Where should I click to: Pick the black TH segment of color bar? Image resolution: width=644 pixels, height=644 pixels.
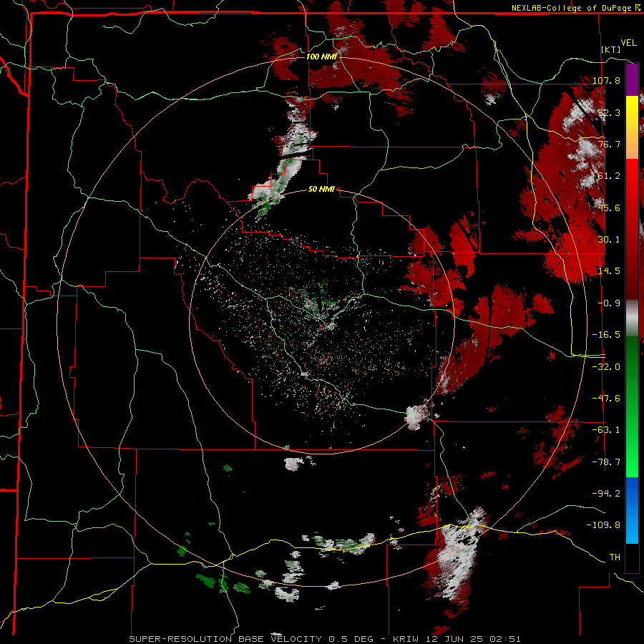tap(632, 558)
